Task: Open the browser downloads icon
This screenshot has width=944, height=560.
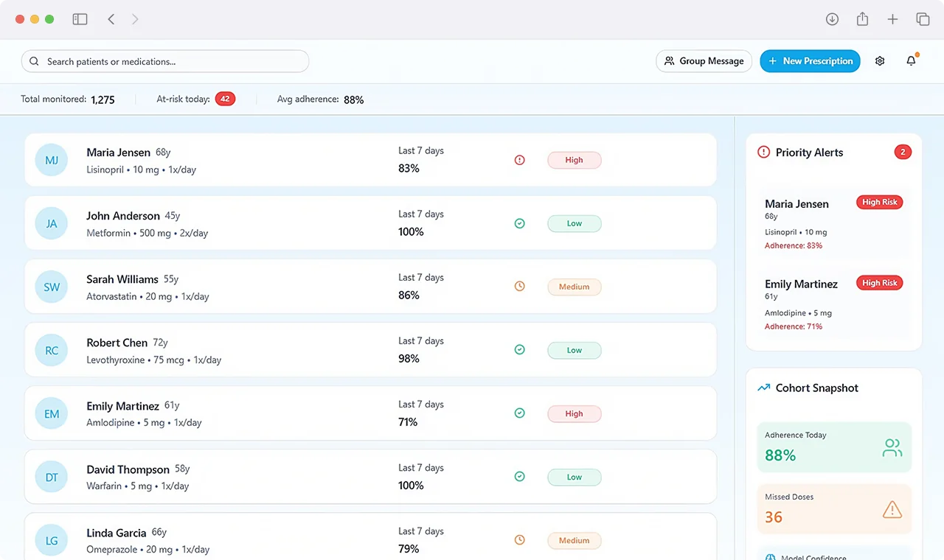Action: pyautogui.click(x=832, y=19)
